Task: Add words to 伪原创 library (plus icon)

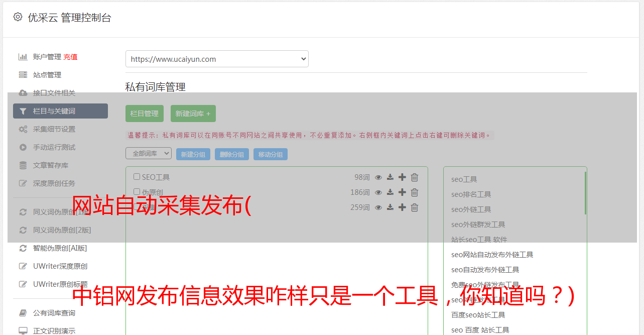Action: [402, 192]
